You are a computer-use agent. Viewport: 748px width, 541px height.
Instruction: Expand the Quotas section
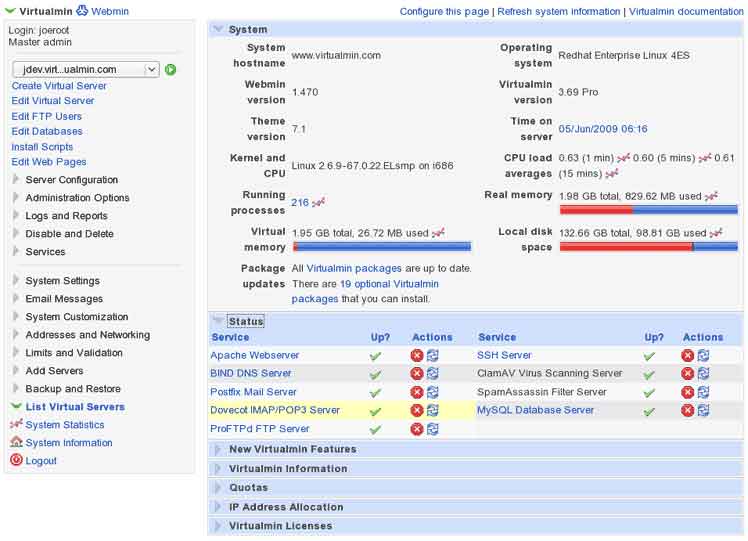tap(248, 488)
